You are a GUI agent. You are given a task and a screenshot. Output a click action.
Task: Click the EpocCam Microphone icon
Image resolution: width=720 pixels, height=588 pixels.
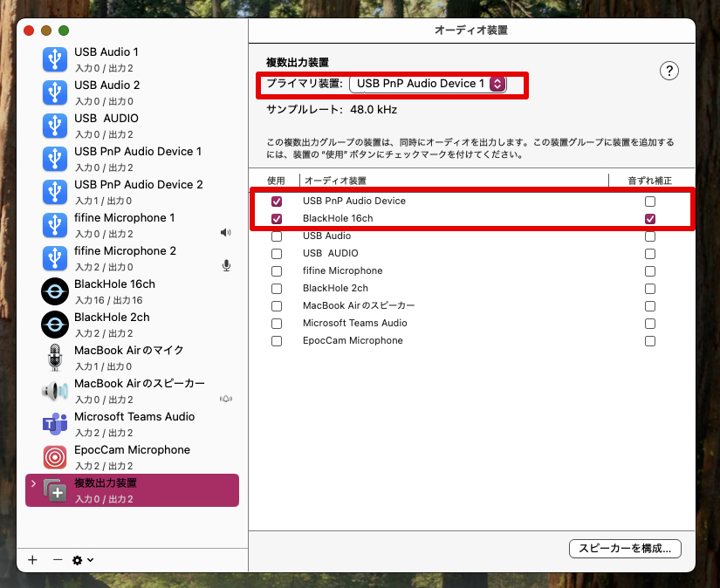pos(55,457)
